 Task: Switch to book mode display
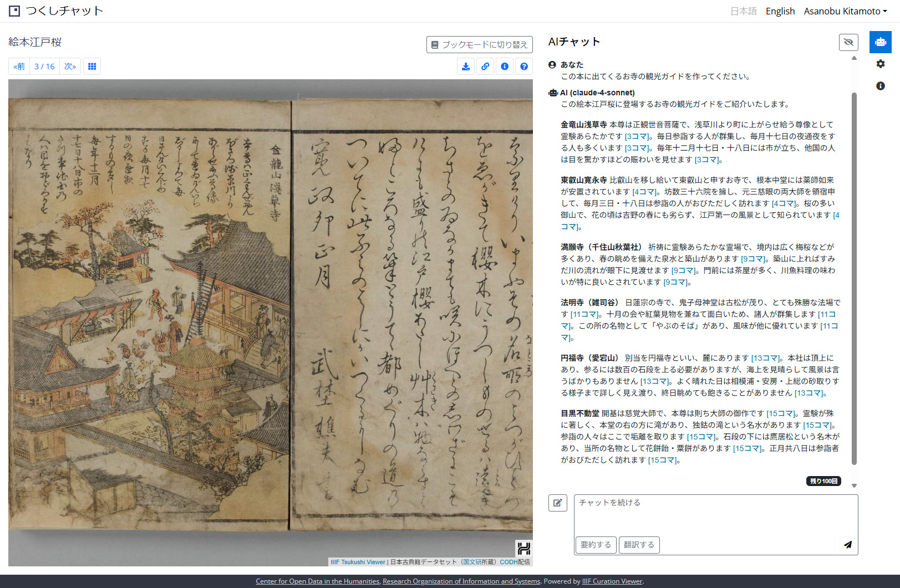[x=479, y=45]
